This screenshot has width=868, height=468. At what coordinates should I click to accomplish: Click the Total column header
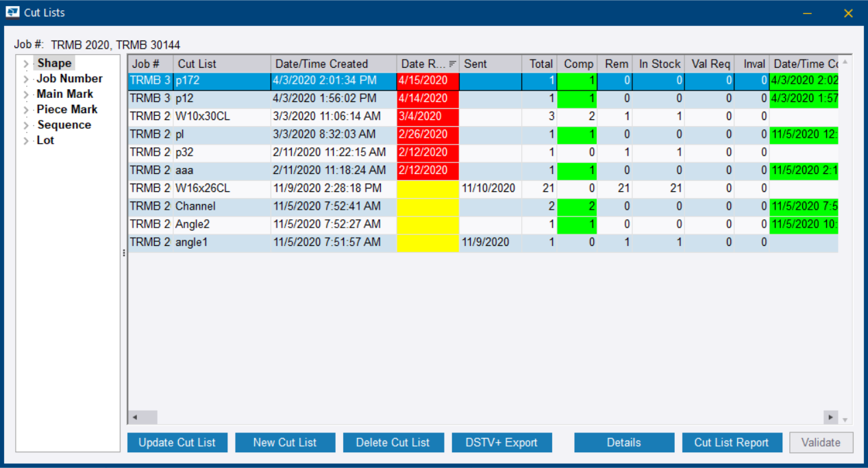[541, 63]
